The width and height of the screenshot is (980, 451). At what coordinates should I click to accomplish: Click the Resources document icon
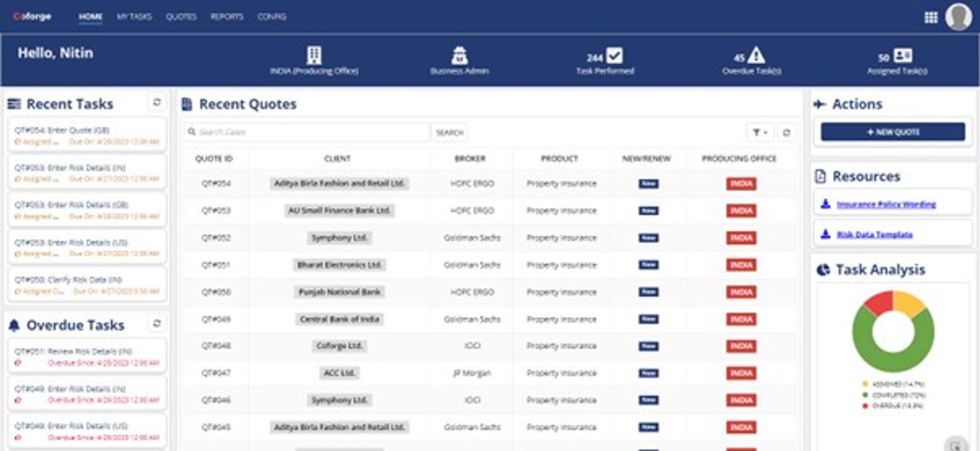click(x=820, y=176)
